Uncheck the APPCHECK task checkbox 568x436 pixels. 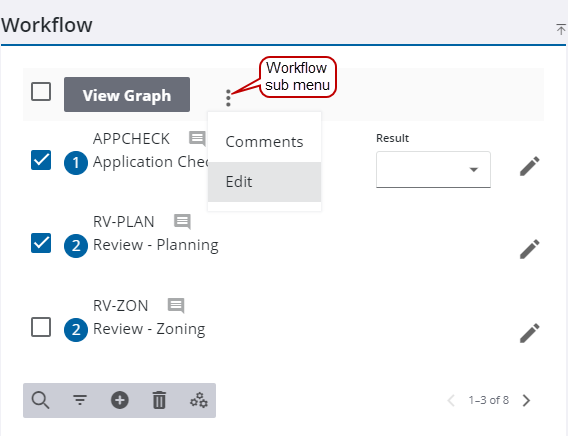(41, 160)
